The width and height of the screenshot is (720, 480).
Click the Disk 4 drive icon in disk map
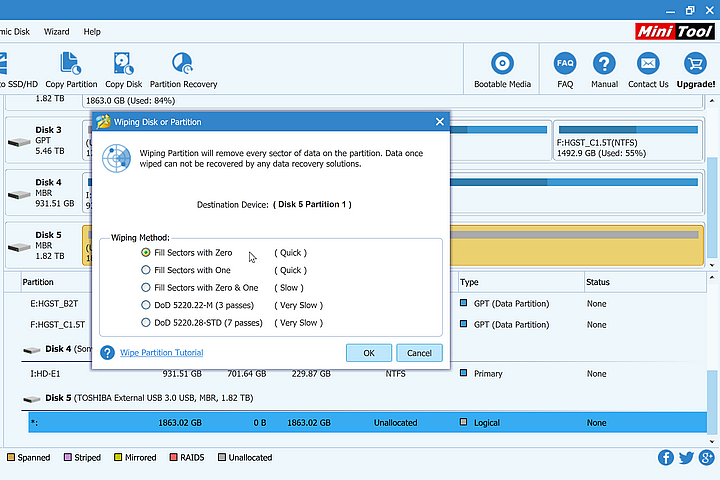[x=19, y=195]
